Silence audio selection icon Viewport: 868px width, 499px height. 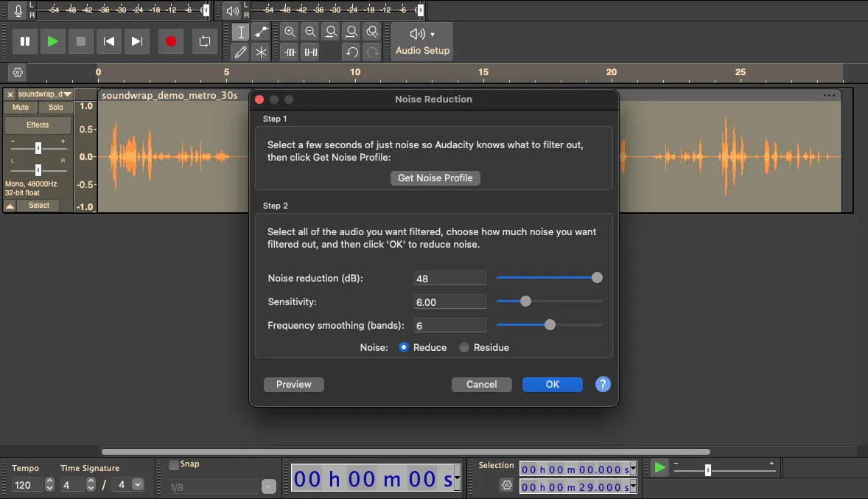pos(310,52)
